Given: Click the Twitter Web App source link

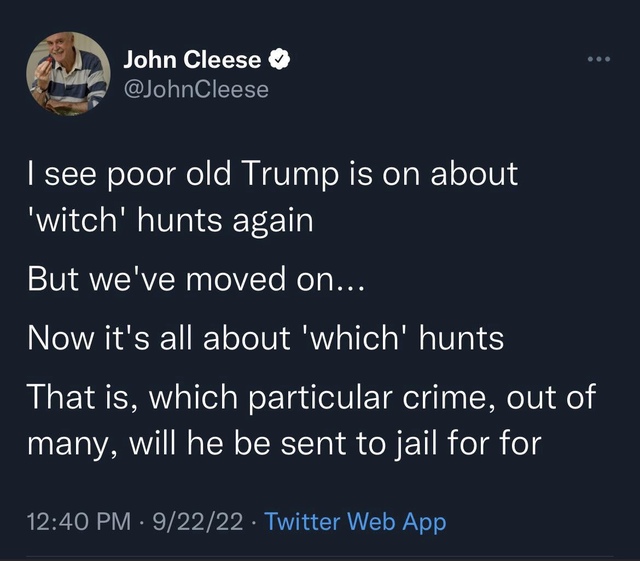Looking at the screenshot, I should (x=356, y=521).
